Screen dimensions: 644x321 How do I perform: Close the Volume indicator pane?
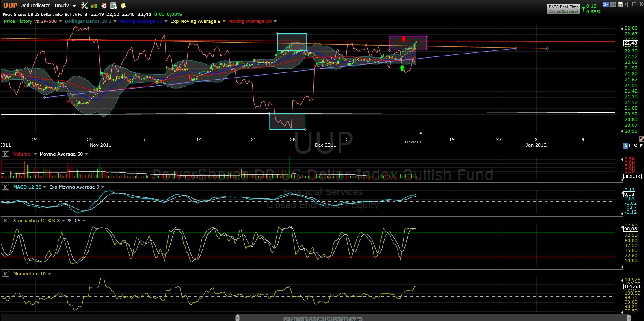[5, 154]
